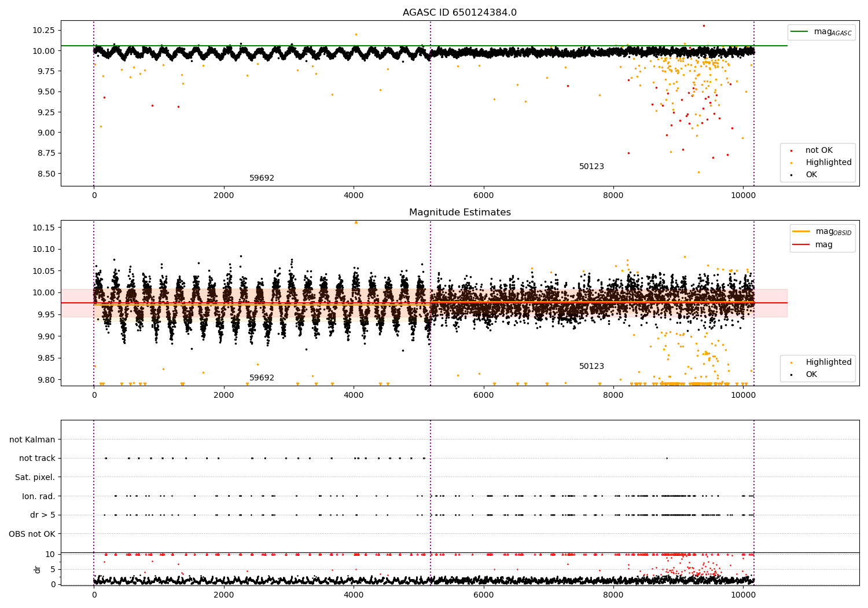The width and height of the screenshot is (868, 608).
Task: Click the "5" tick on the dr axis
Action: click(x=53, y=569)
